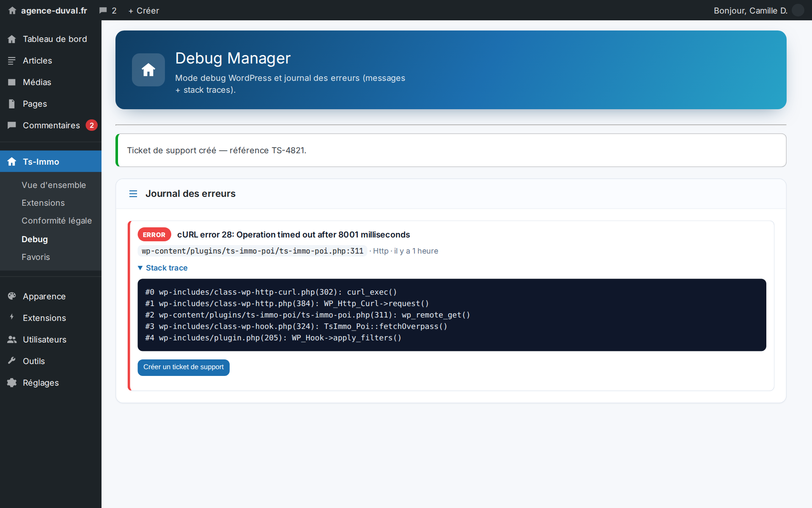Click stack trace line #0 curl_exec()

pyautogui.click(x=271, y=292)
